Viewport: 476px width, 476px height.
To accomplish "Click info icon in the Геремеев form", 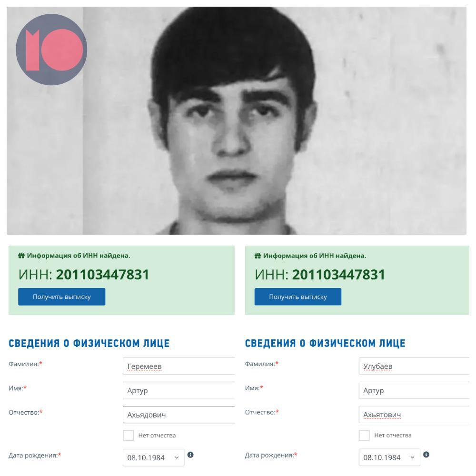I will (x=190, y=455).
